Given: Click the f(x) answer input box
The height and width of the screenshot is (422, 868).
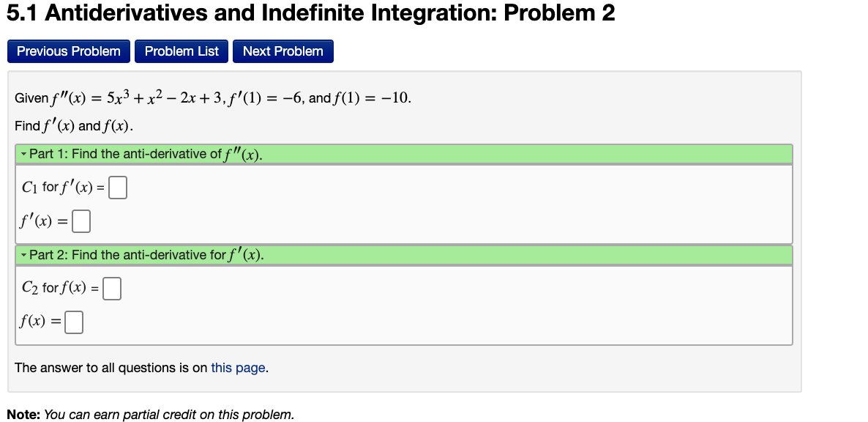Looking at the screenshot, I should (73, 321).
